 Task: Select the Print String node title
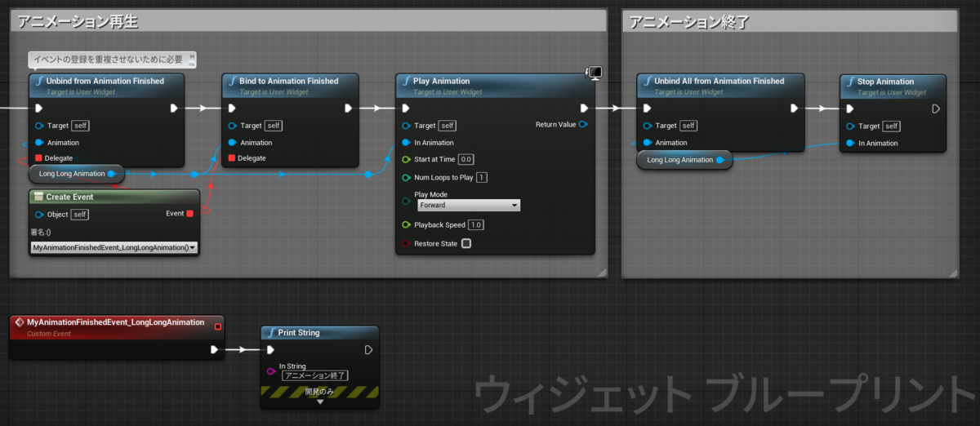[298, 333]
